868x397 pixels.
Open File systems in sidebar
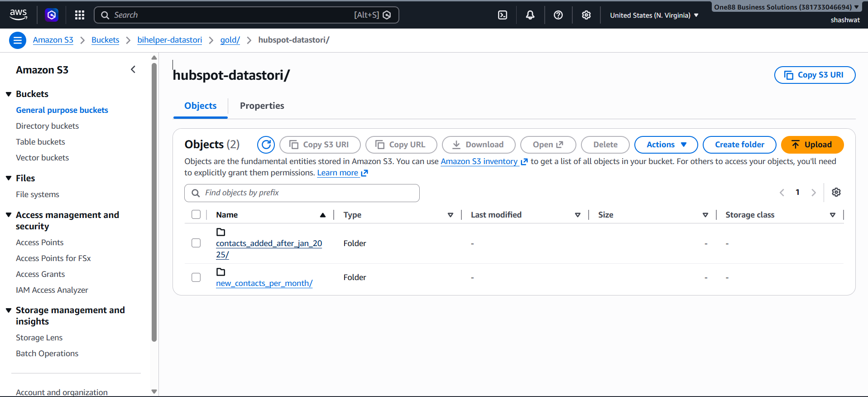coord(38,194)
